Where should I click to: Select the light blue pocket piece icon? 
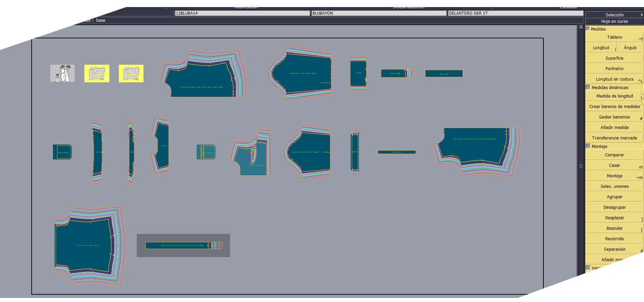206,152
